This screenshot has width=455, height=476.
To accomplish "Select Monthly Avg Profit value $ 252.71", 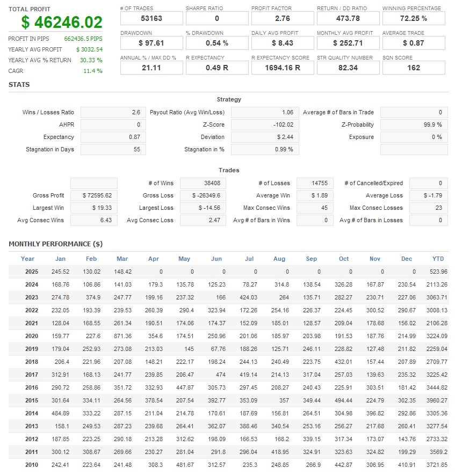I will click(x=348, y=43).
